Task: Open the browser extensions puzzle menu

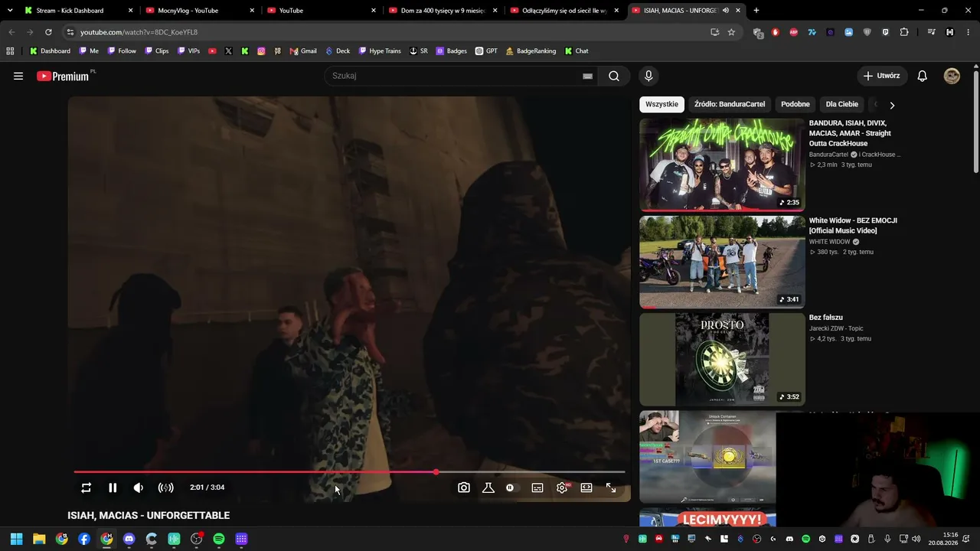Action: pyautogui.click(x=904, y=32)
